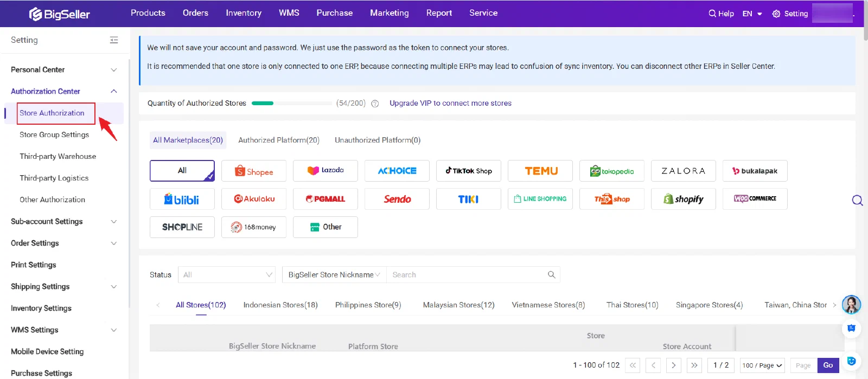Collapse the Setting sidebar menu icon
This screenshot has height=379, width=868.
tap(114, 40)
